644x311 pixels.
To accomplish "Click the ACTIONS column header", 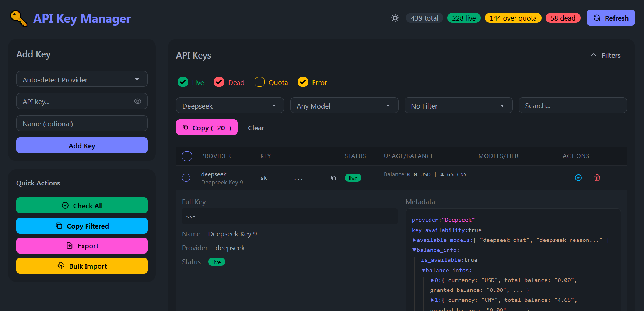I will 576,156.
